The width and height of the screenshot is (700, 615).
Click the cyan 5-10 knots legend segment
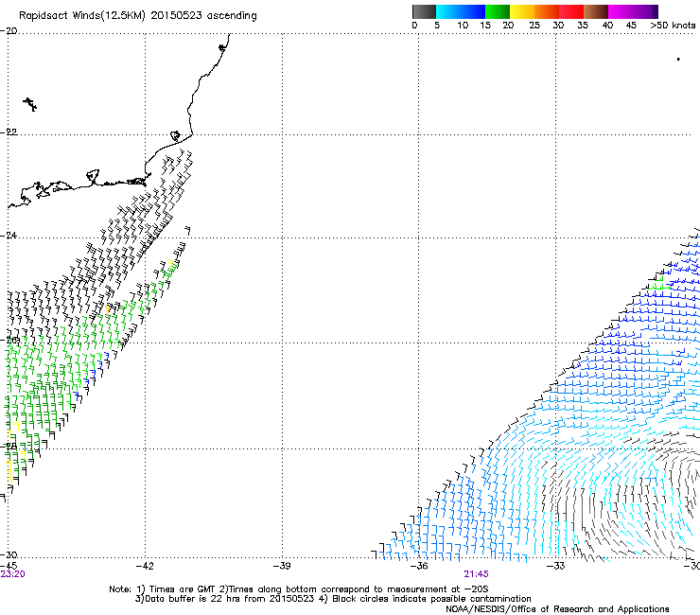[448, 11]
